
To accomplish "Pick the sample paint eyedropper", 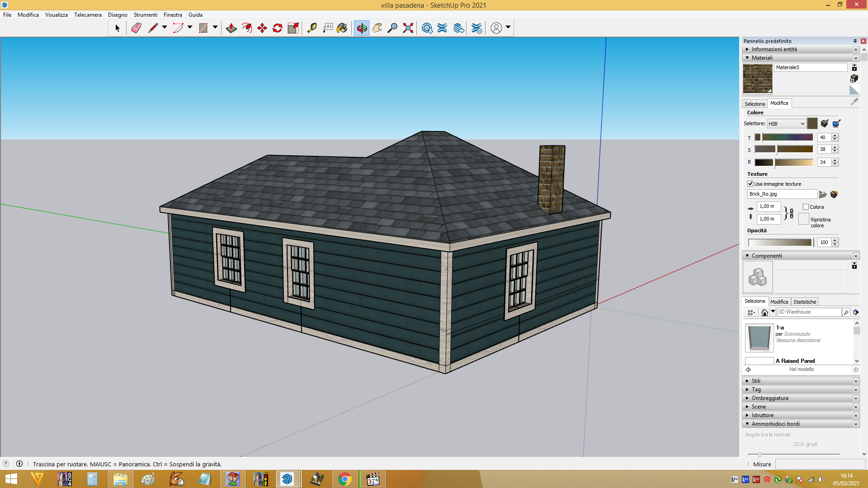I will 854,102.
